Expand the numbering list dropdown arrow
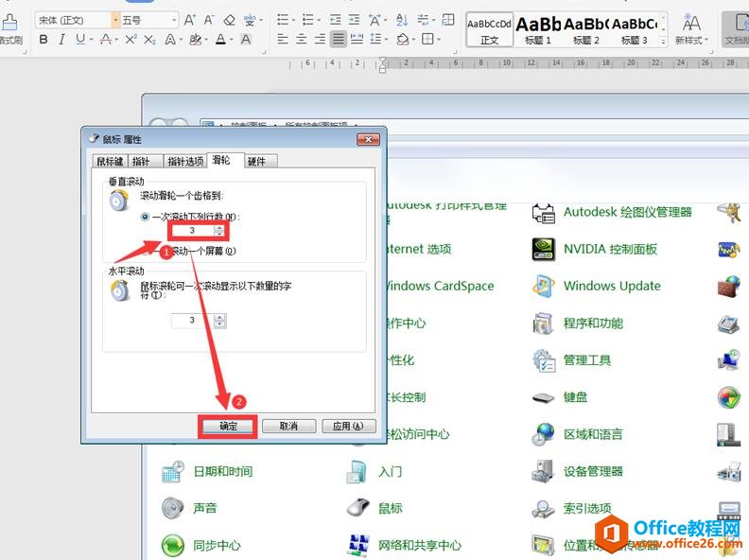 tap(319, 20)
